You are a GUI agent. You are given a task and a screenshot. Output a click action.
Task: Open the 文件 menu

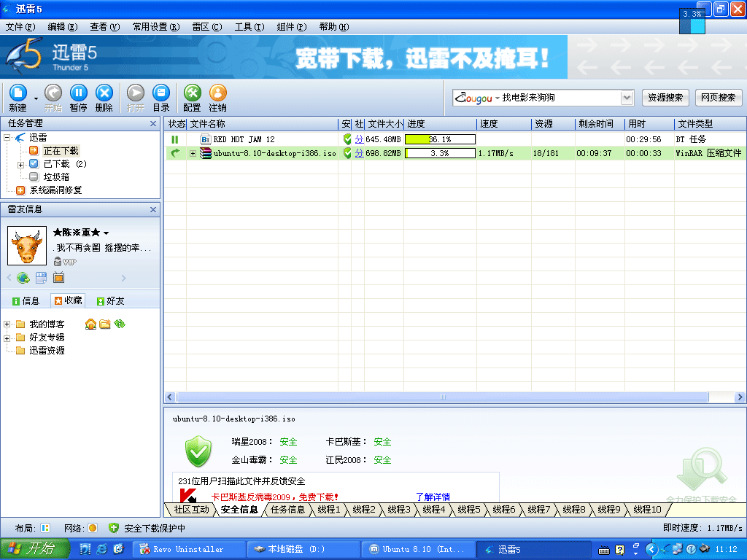pos(20,27)
